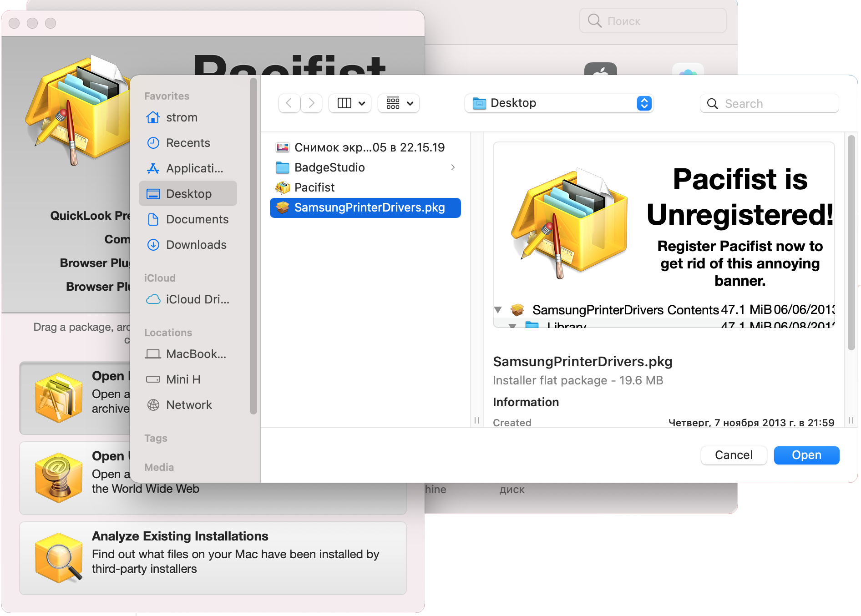Click the Pacifist Unregistered preview thumbnail

[x=664, y=234]
